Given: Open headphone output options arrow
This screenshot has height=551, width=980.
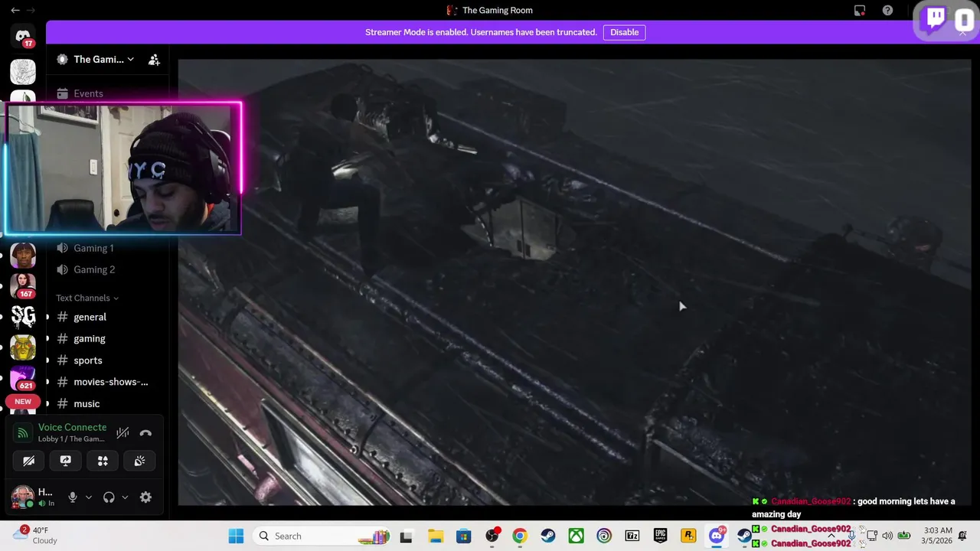Looking at the screenshot, I should pyautogui.click(x=125, y=497).
